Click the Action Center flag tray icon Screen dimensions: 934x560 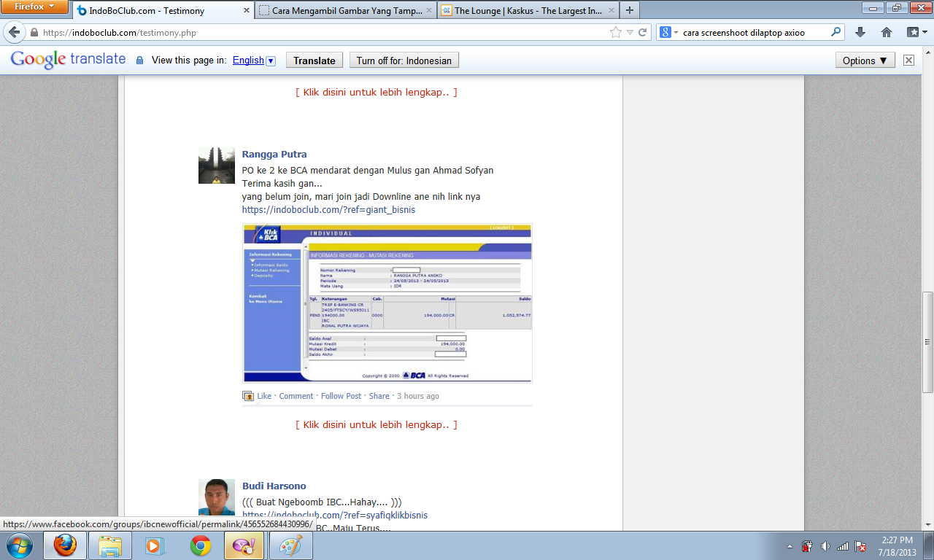point(860,546)
